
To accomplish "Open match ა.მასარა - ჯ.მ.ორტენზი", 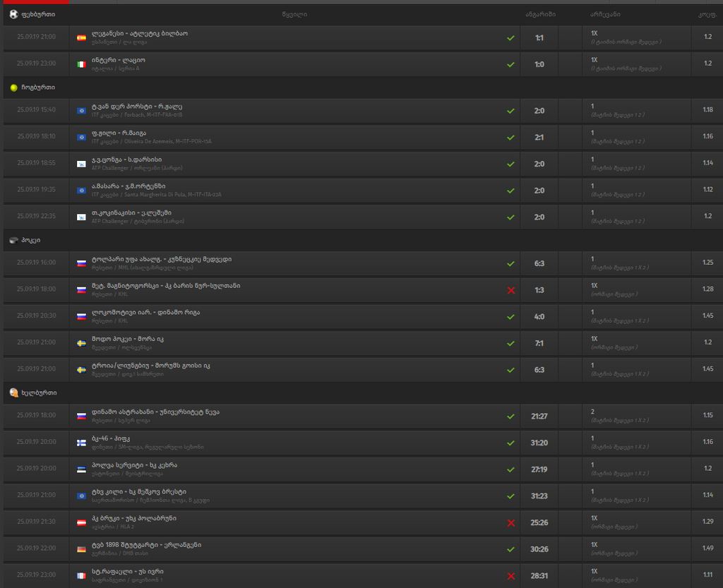I will click(129, 186).
